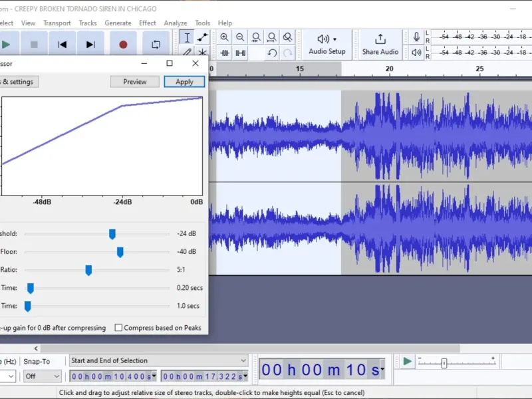532x399 pixels.
Task: Click the Preview button
Action: [x=135, y=82]
